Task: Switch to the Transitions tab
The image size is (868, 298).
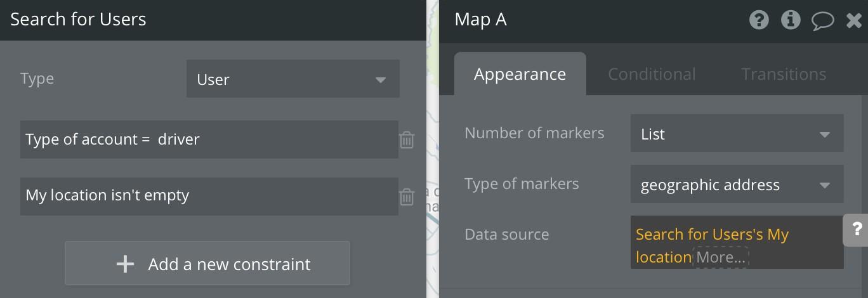Action: (784, 74)
